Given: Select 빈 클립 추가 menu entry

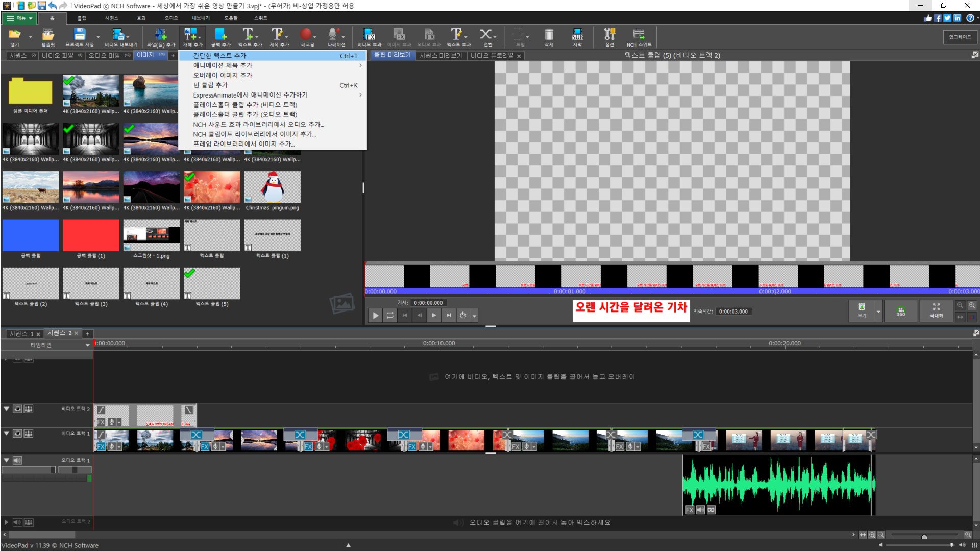Looking at the screenshot, I should click(273, 85).
